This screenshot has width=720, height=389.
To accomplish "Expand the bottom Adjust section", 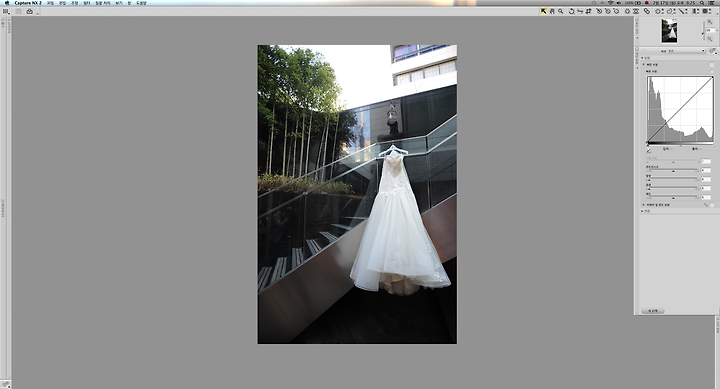I will click(x=642, y=211).
